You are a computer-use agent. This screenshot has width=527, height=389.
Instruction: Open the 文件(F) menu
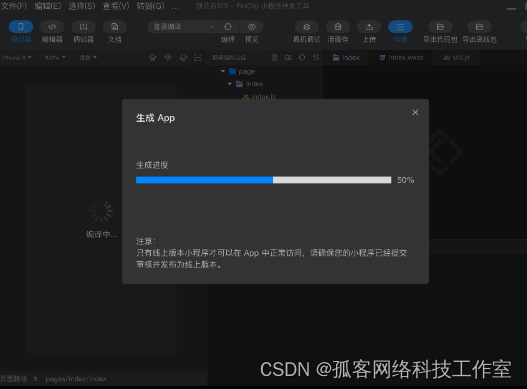click(14, 6)
